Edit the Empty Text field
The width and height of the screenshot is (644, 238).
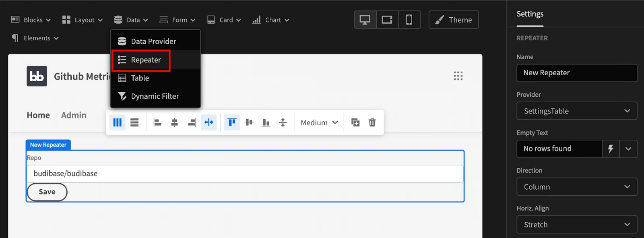(x=559, y=149)
